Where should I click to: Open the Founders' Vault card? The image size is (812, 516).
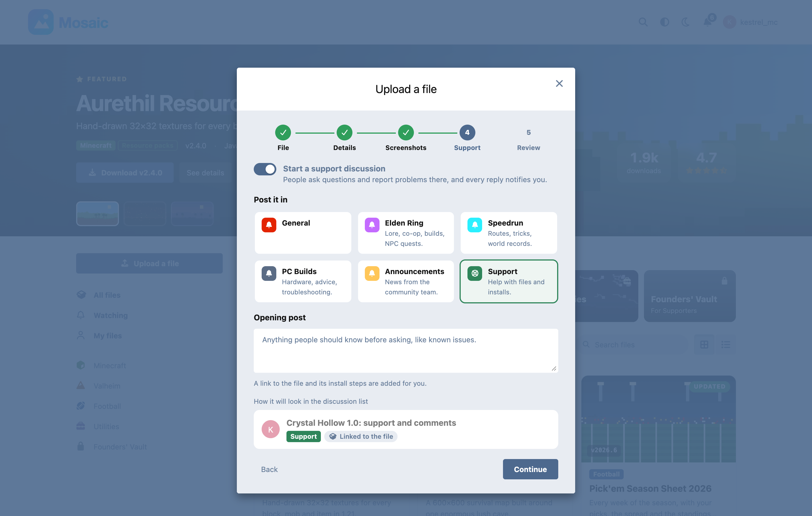click(x=689, y=296)
